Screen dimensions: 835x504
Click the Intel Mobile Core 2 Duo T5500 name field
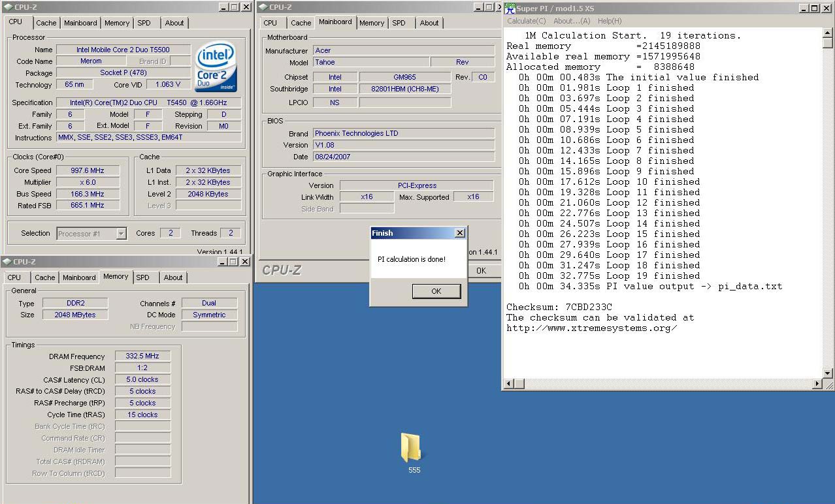tap(123, 50)
